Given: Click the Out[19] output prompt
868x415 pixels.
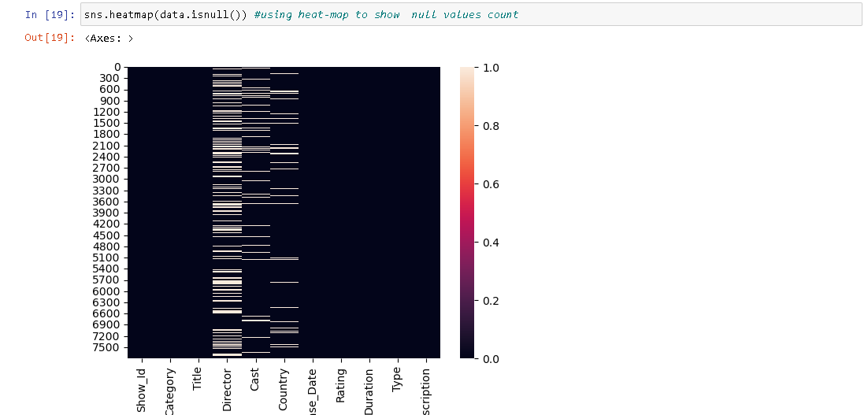Looking at the screenshot, I should pyautogui.click(x=50, y=38).
